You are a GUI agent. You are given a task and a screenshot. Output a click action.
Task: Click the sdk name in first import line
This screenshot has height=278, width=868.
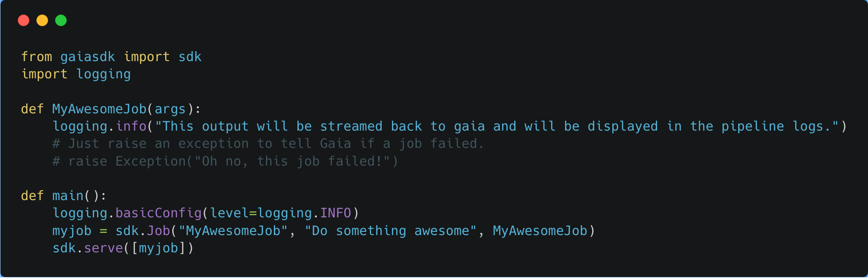[190, 57]
